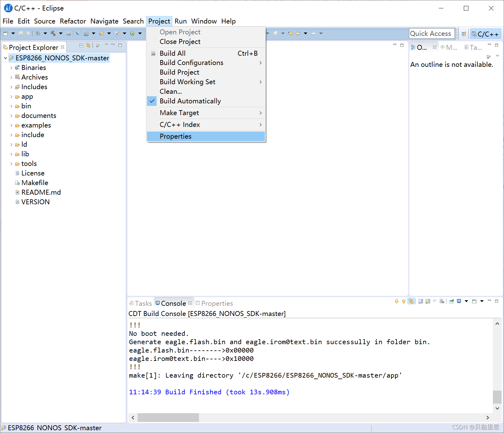Click the console Next Error down arrow
Screen dimensions: 504x433
point(397,301)
